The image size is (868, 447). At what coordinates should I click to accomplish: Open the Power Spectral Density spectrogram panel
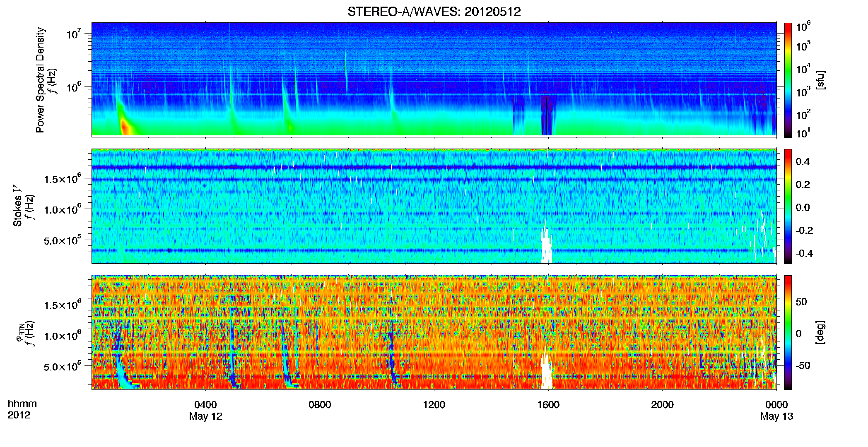pos(434,79)
